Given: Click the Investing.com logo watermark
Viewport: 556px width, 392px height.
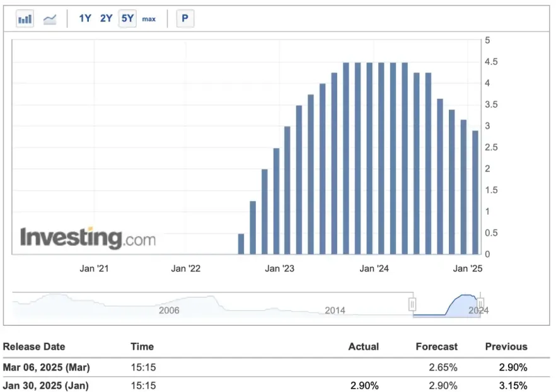Looking at the screenshot, I should (x=88, y=238).
